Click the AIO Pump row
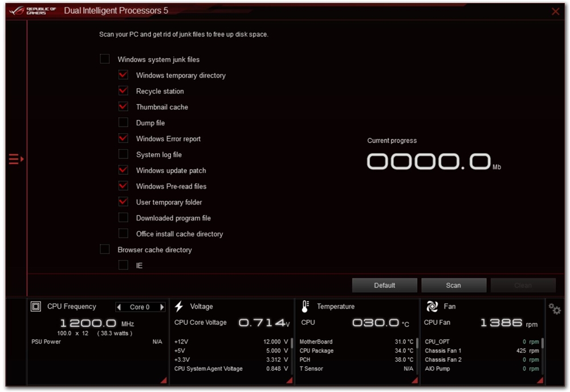Image resolution: width=570 pixels, height=392 pixels. (482, 369)
